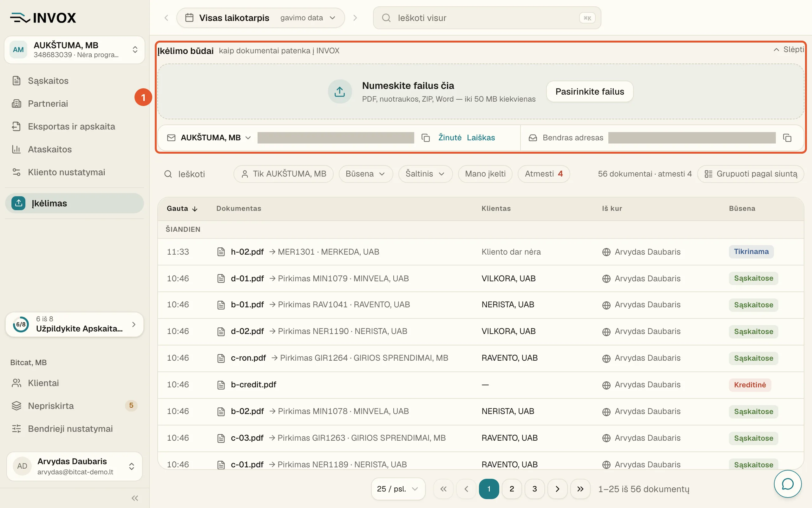812x508 pixels.
Task: Click the INVOX logo
Action: click(43, 18)
